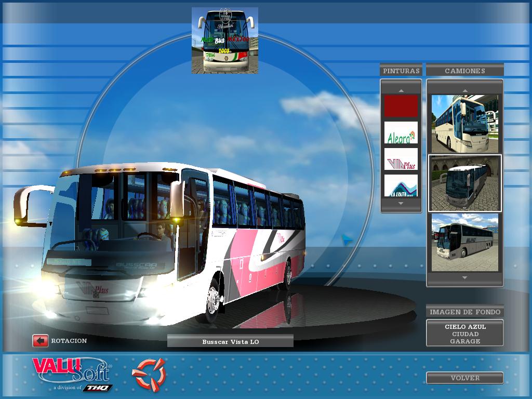The height and width of the screenshot is (399, 532).
Task: Click the red rotation arrow icon
Action: 40,341
